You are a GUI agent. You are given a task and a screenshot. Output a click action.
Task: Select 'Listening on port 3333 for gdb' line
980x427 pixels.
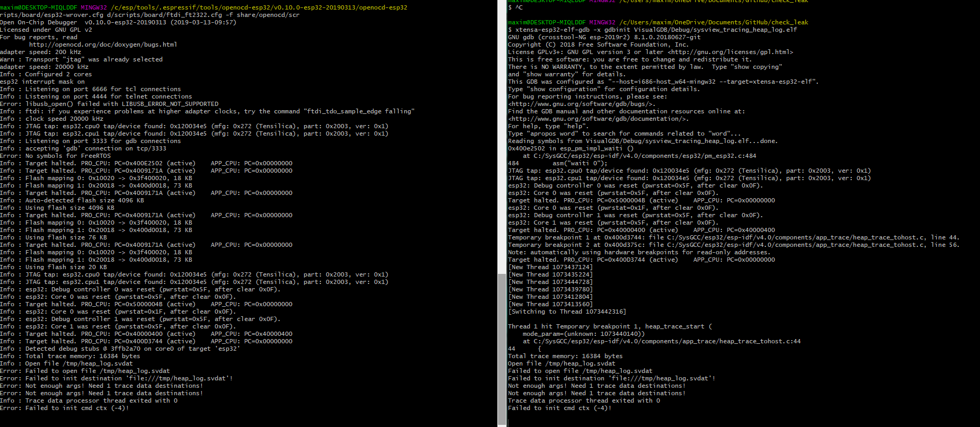(x=91, y=141)
